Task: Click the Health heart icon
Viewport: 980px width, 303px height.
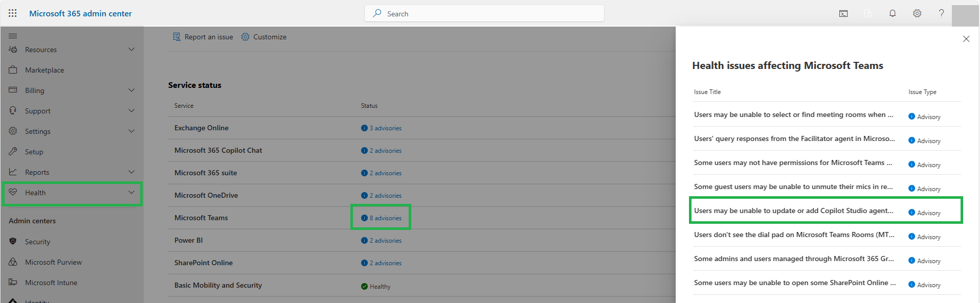Action: 13,192
